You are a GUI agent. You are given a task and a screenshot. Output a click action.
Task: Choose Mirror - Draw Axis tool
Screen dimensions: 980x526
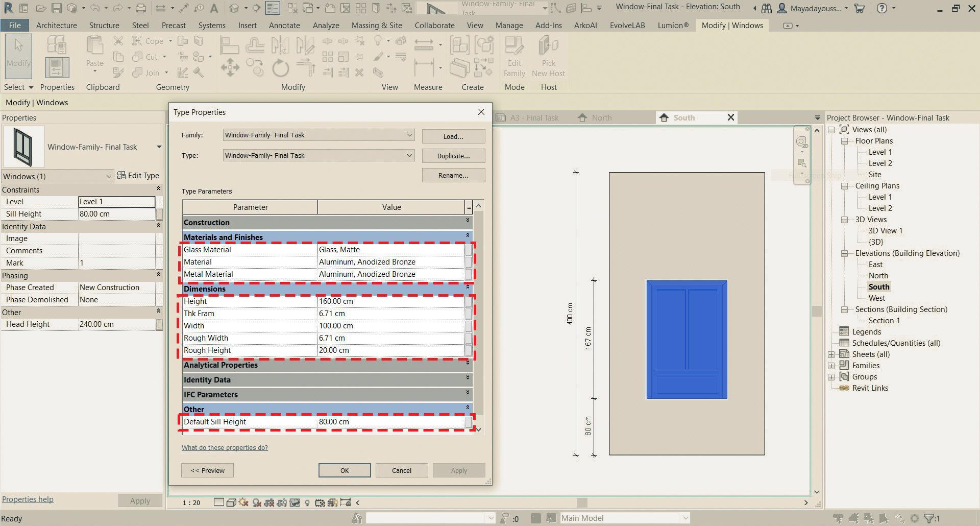tap(305, 45)
